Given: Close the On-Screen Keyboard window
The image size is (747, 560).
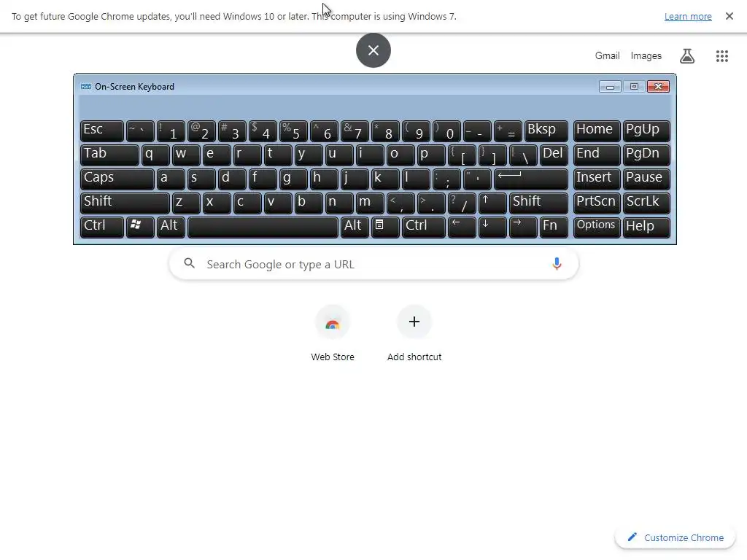Looking at the screenshot, I should (x=659, y=87).
